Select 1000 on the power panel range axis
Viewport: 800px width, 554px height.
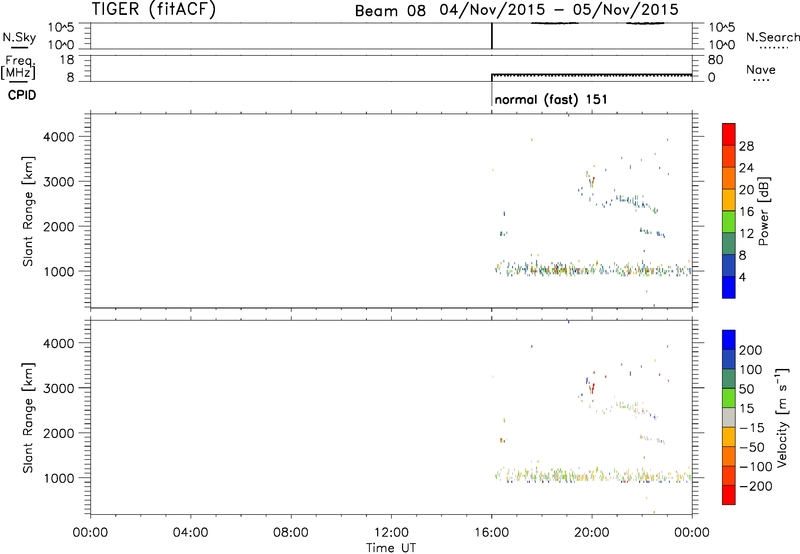tap(58, 271)
